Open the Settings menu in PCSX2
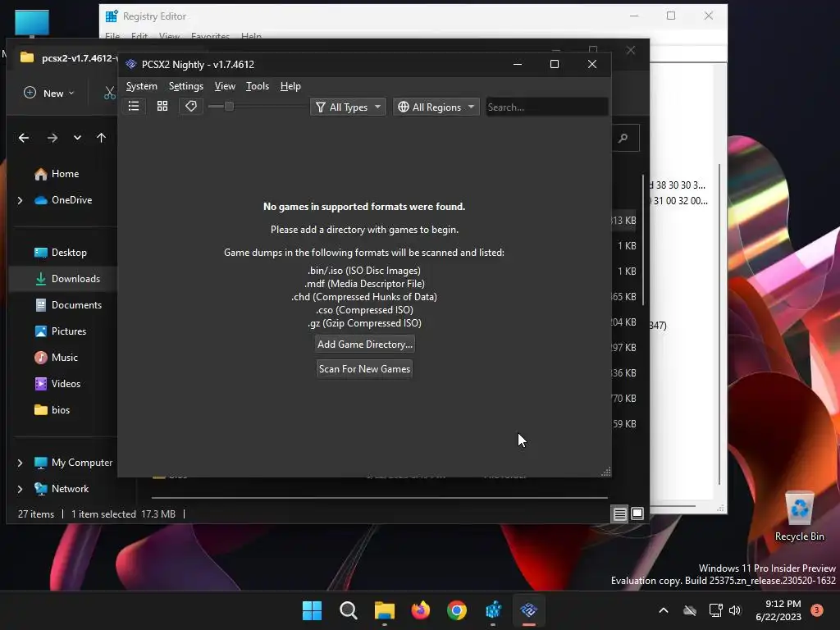 point(186,86)
